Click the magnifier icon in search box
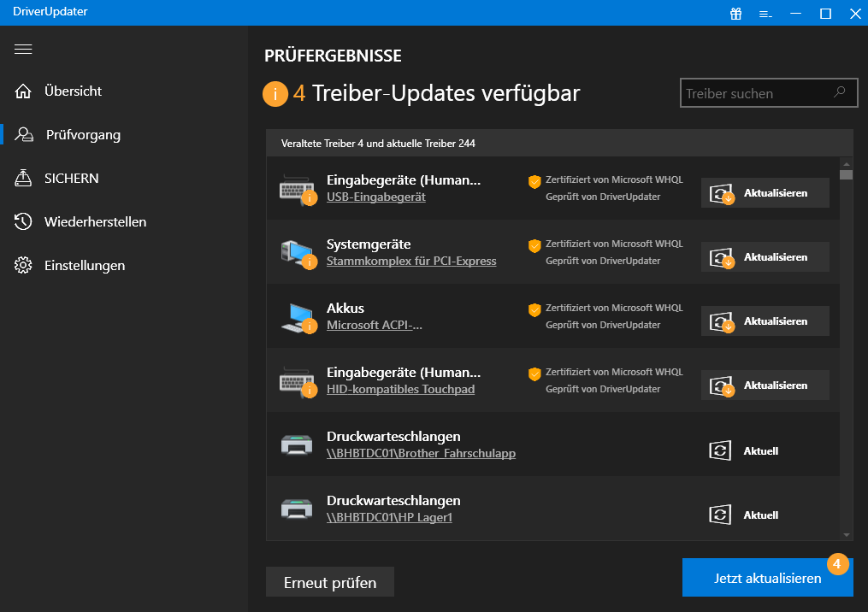 coord(840,92)
